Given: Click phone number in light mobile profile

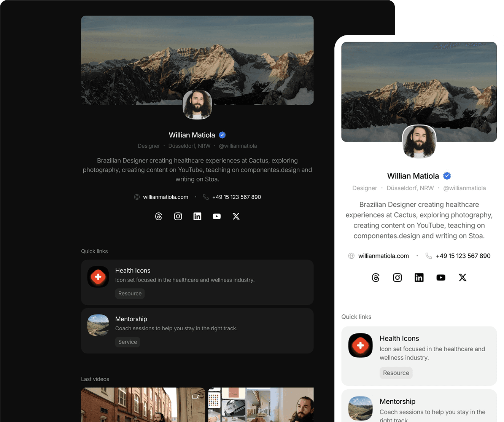Looking at the screenshot, I should tap(463, 256).
